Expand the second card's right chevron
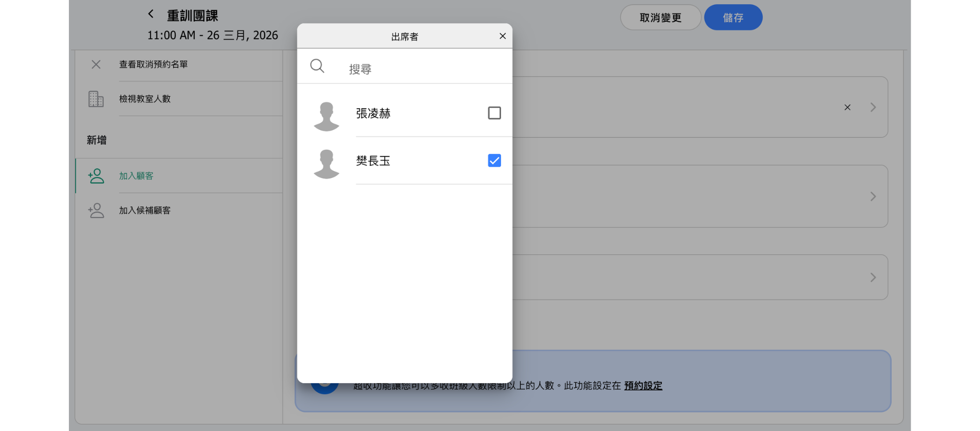980x431 pixels. point(873,196)
